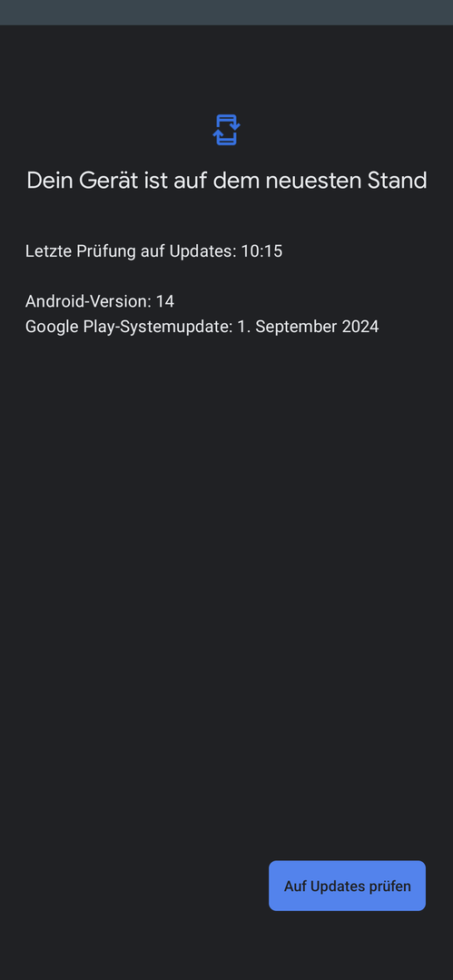Tap the word 'prüfen' on the blue button
This screenshot has width=453, height=980.
click(x=391, y=887)
